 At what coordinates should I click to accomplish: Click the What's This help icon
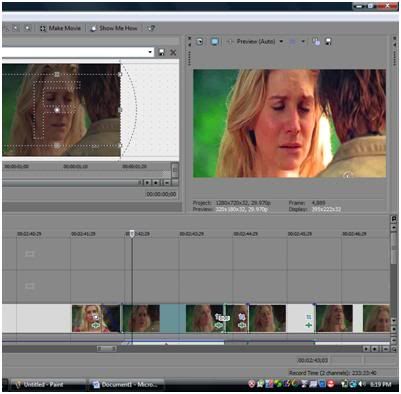(151, 28)
